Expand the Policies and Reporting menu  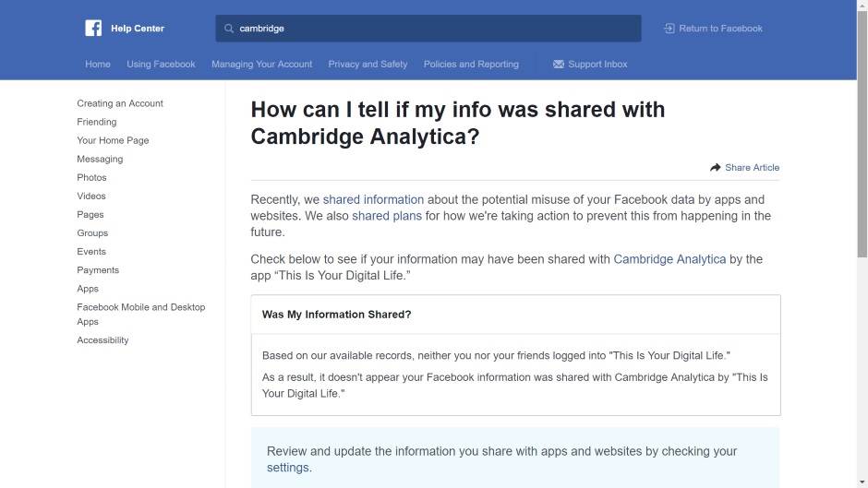pyautogui.click(x=471, y=65)
